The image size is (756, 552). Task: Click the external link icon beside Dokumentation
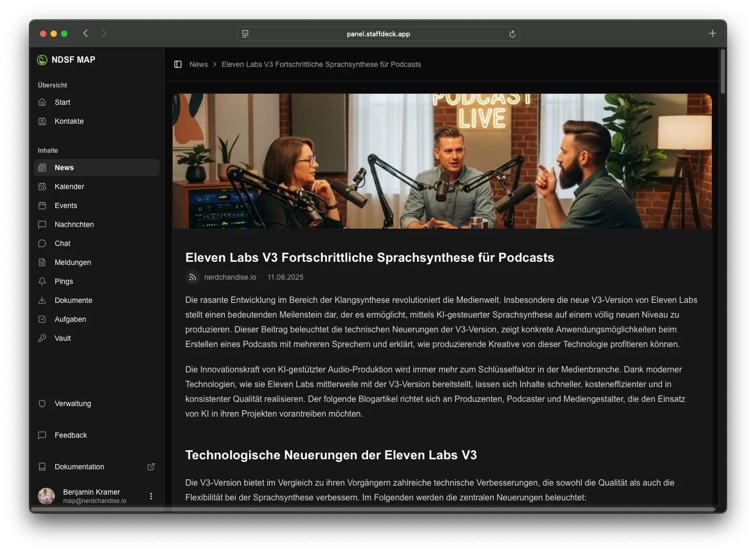(x=151, y=467)
